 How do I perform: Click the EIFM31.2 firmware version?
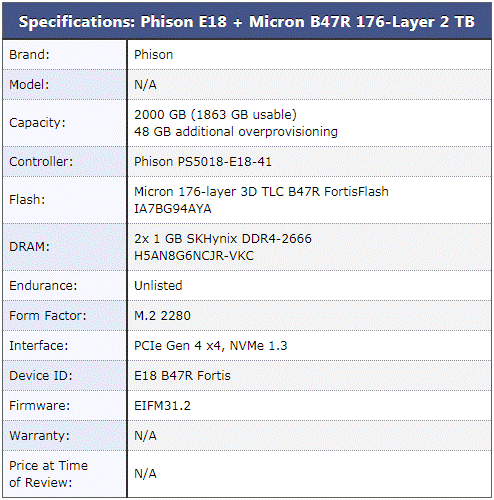[162, 406]
